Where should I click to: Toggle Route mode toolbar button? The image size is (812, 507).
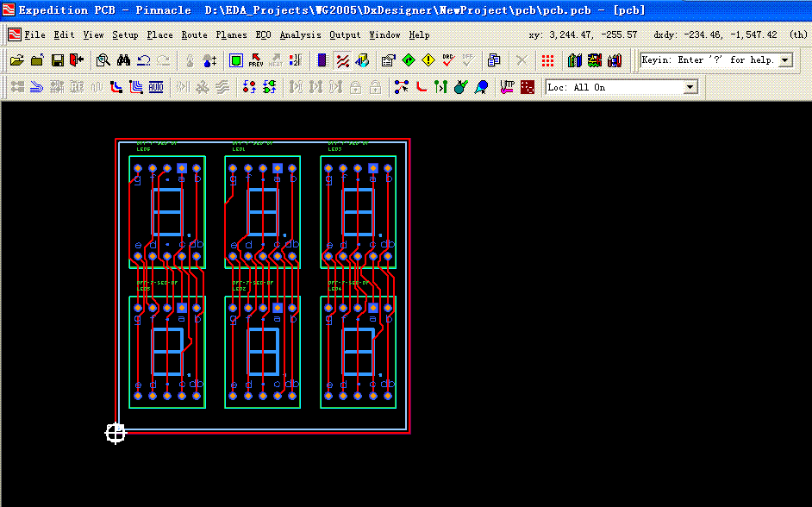coord(342,60)
